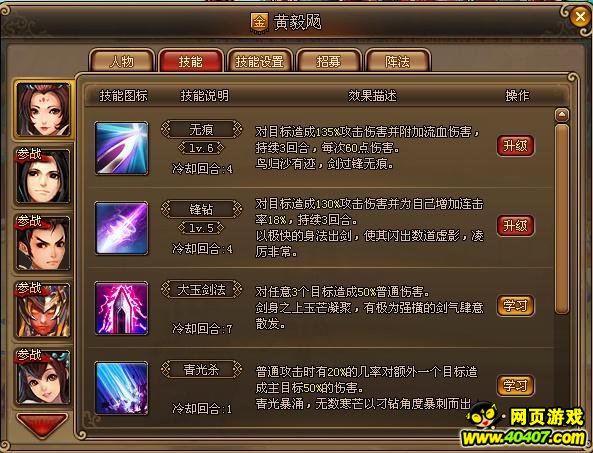The width and height of the screenshot is (593, 453).
Task: Choose the second portrait with long black hair
Action: click(43, 176)
